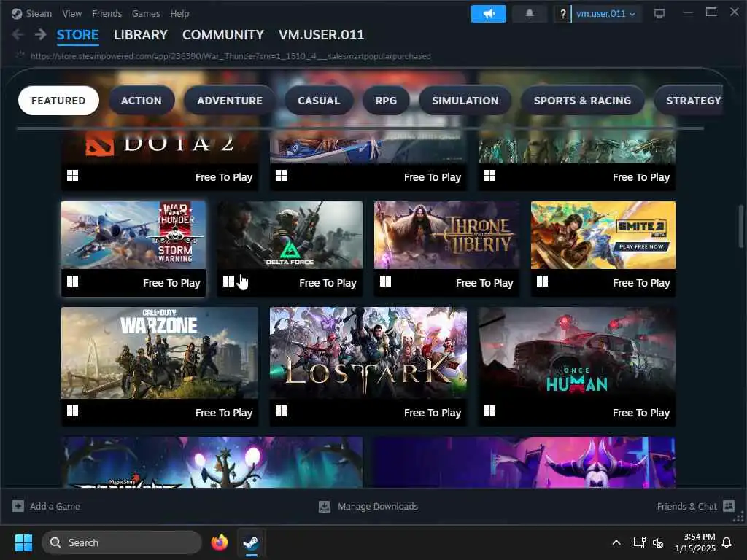Open the vm.user.011 account dropdown
747x560 pixels.
tap(606, 14)
